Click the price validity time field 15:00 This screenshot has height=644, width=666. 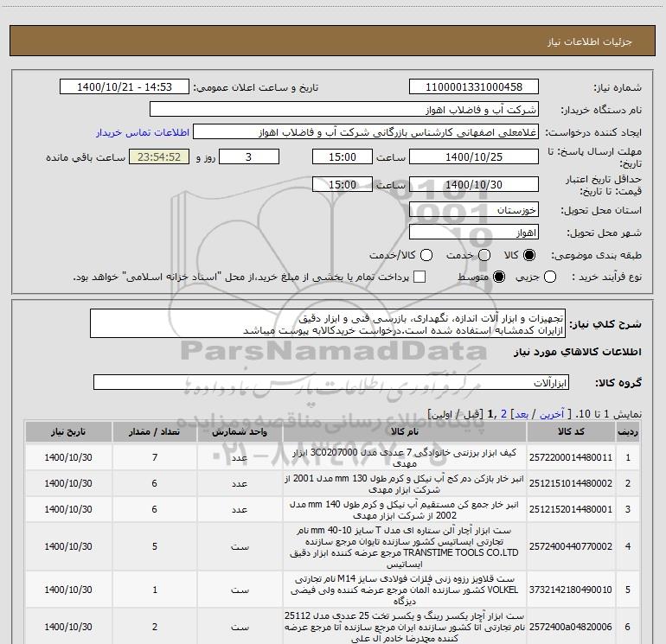tap(343, 184)
